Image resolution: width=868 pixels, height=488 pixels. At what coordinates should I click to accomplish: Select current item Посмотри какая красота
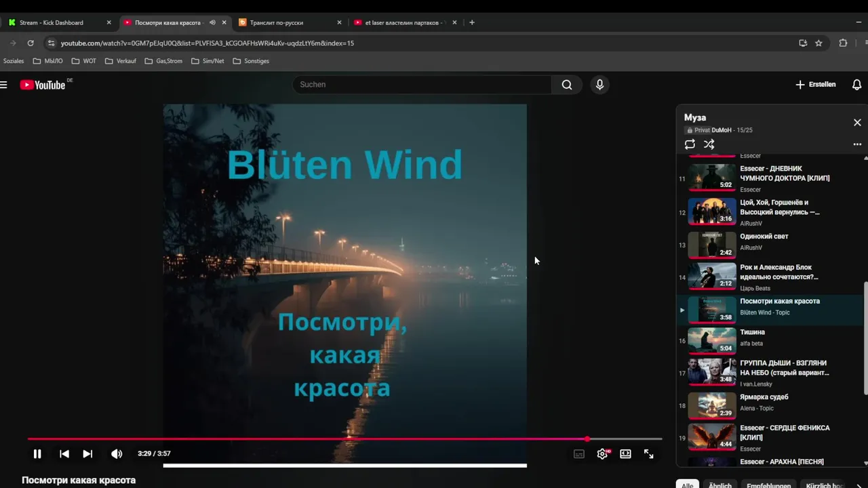[770, 310]
